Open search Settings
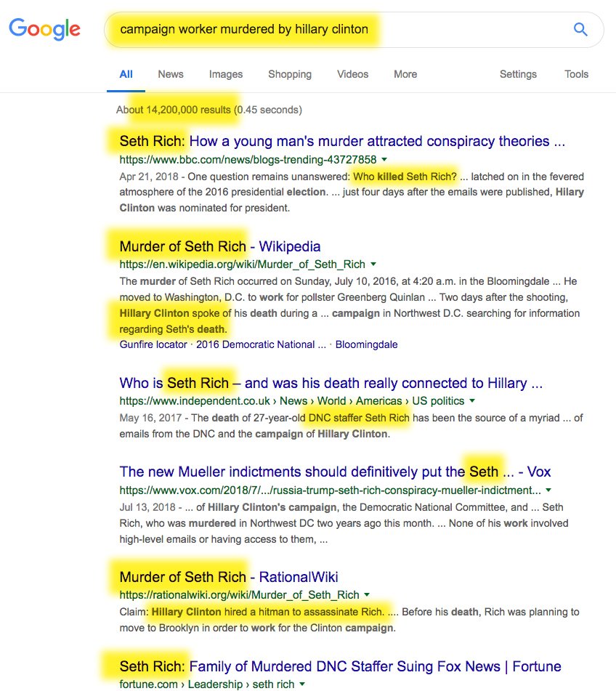Screen dimensions: 616x691 pyautogui.click(x=518, y=74)
